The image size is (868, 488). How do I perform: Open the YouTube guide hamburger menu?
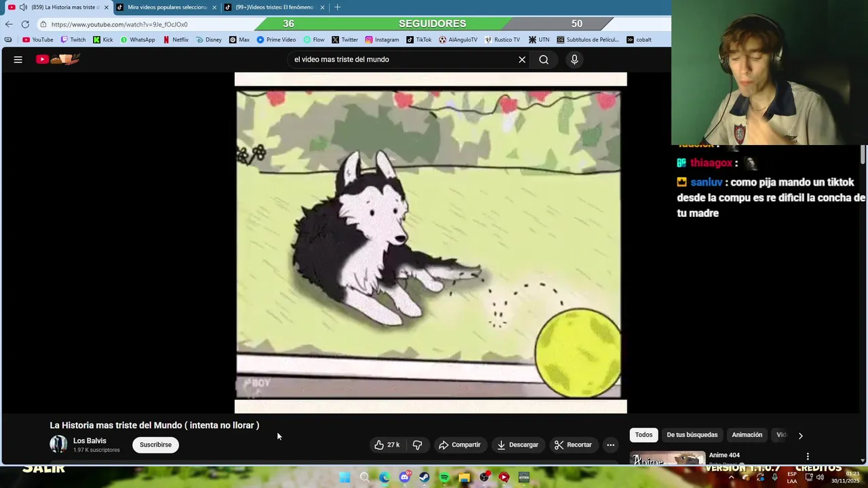pyautogui.click(x=18, y=60)
